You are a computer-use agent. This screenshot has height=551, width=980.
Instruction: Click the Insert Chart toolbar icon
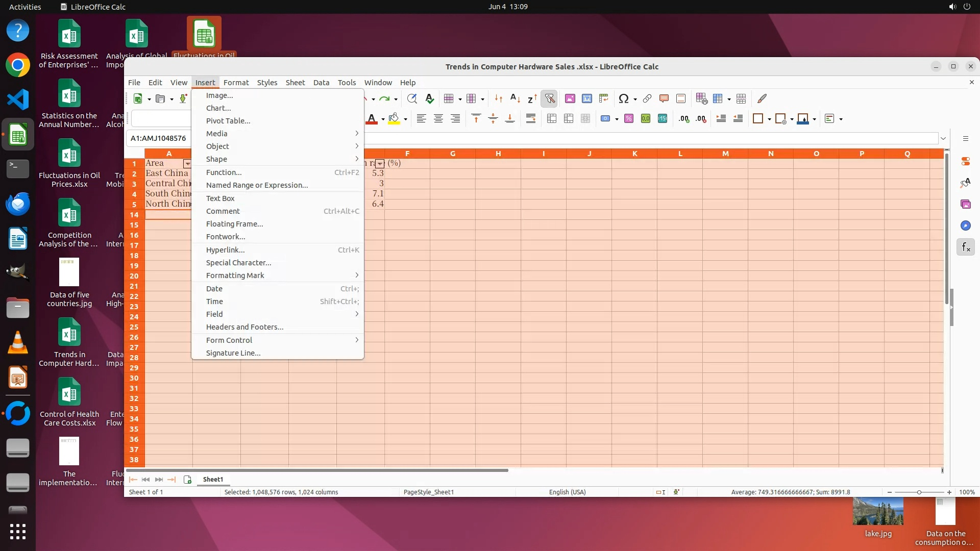pos(587,99)
